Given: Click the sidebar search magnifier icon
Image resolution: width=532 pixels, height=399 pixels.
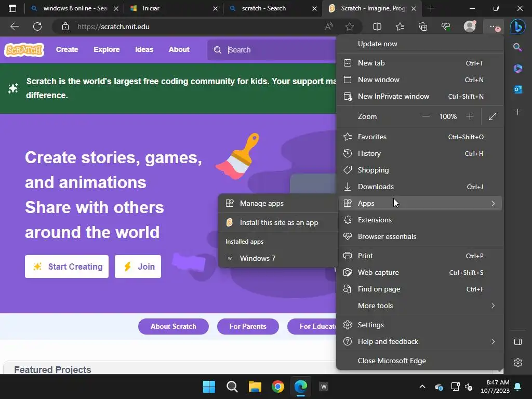Looking at the screenshot, I should (x=517, y=47).
